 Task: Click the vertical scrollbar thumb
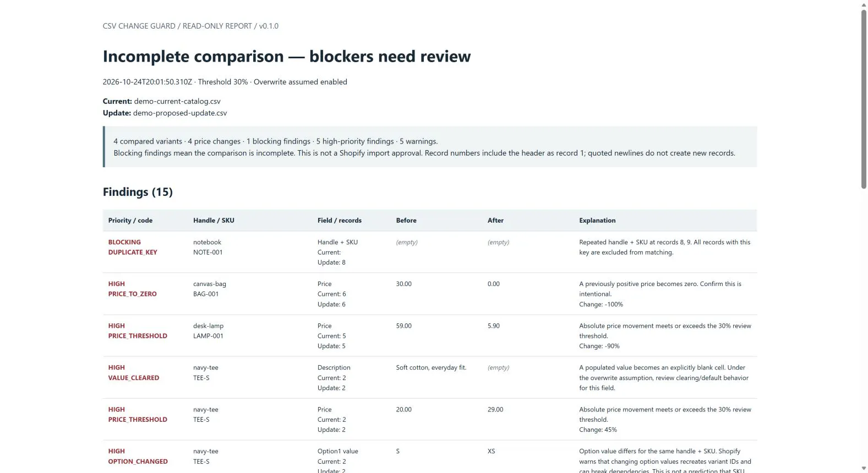[864, 99]
